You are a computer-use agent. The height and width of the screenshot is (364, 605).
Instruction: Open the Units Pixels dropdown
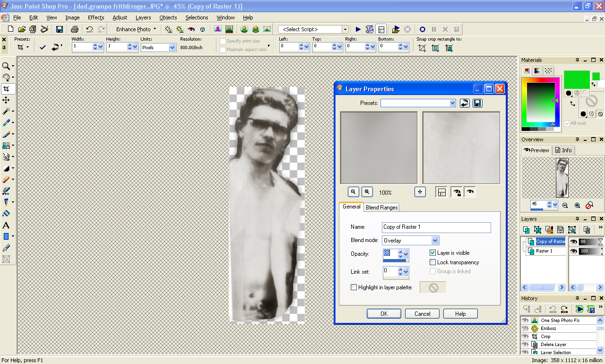173,47
